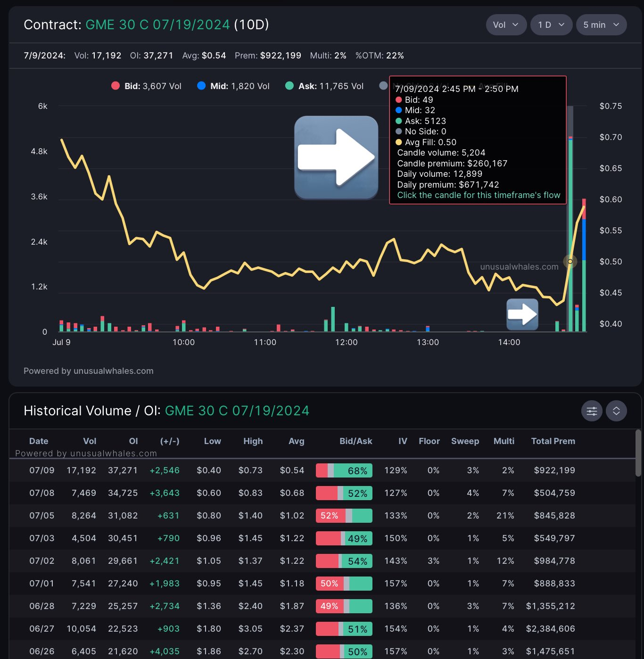This screenshot has width=644, height=659.
Task: Click total premium $922,199 in table
Action: point(554,470)
